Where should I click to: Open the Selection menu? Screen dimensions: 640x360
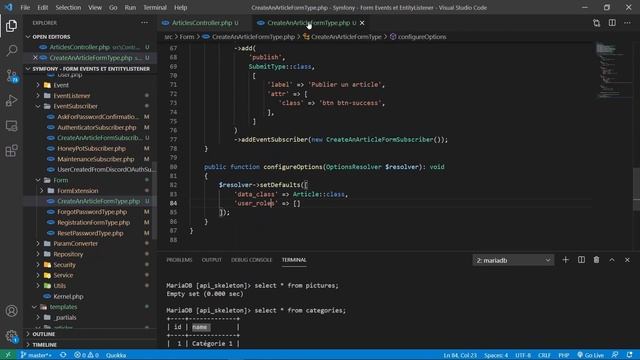pyautogui.click(x=68, y=7)
